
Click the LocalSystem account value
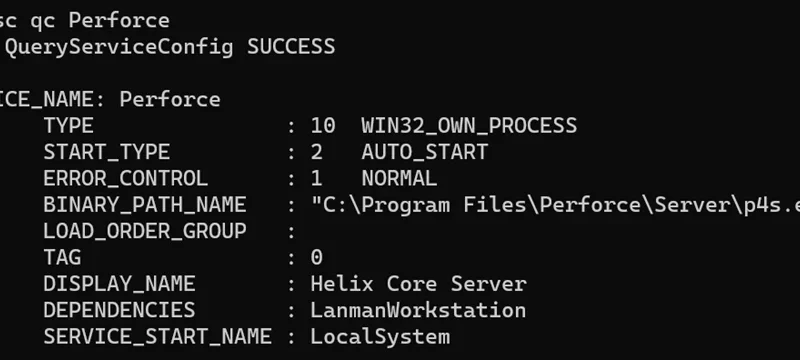point(380,337)
